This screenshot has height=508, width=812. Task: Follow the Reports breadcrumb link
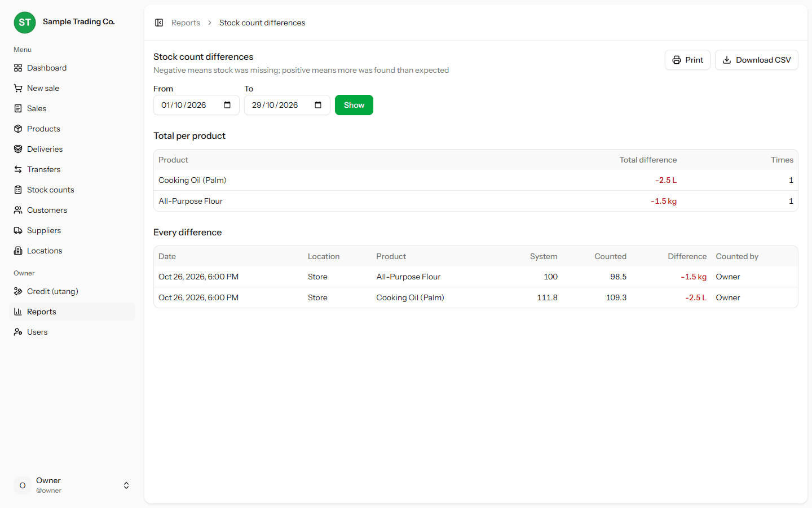coord(186,23)
